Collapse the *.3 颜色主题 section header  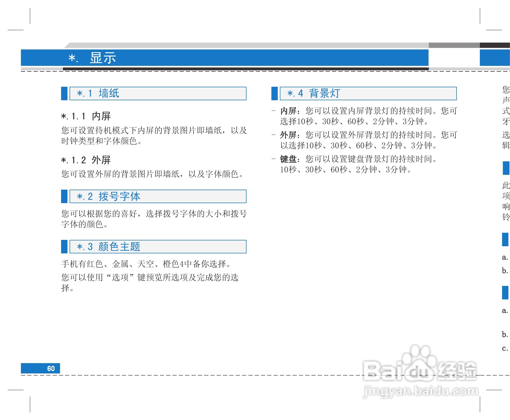click(157, 247)
